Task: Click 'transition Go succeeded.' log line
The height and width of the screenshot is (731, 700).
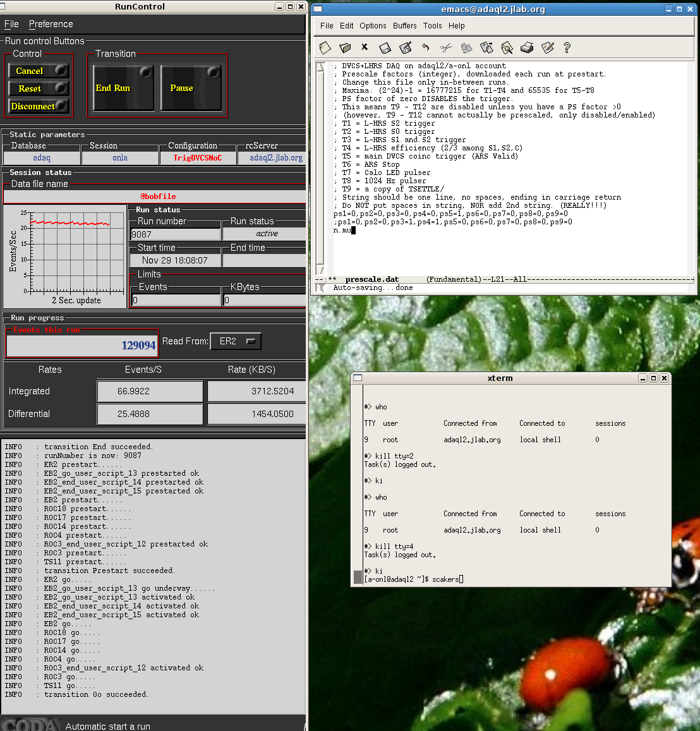Action: 96,694
